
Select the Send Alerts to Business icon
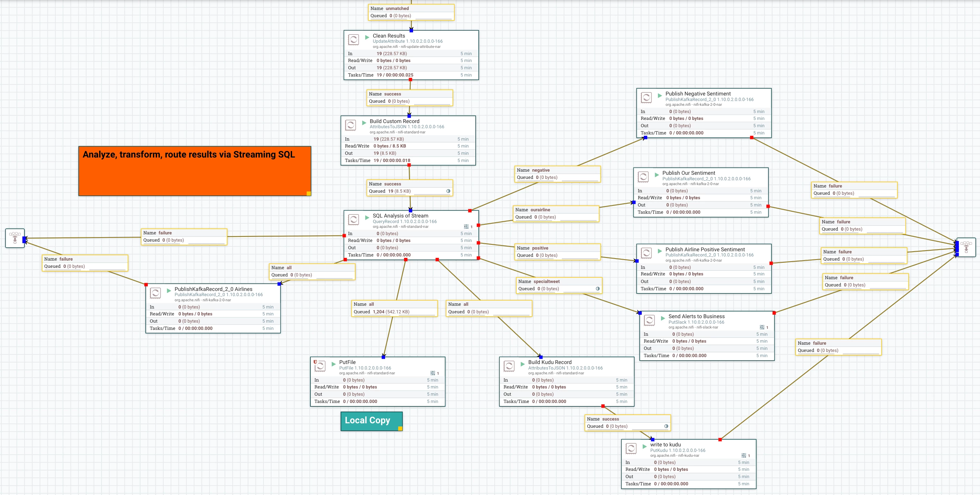point(649,320)
